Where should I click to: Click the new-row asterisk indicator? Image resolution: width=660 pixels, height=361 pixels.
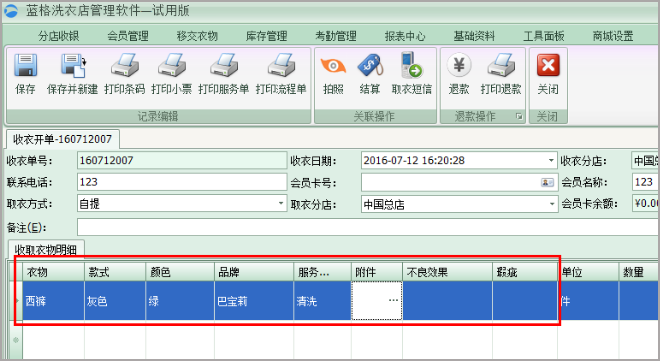pyautogui.click(x=16, y=340)
